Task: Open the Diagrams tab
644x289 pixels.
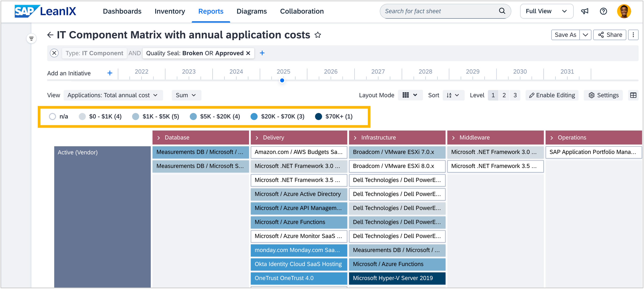Action: tap(252, 11)
